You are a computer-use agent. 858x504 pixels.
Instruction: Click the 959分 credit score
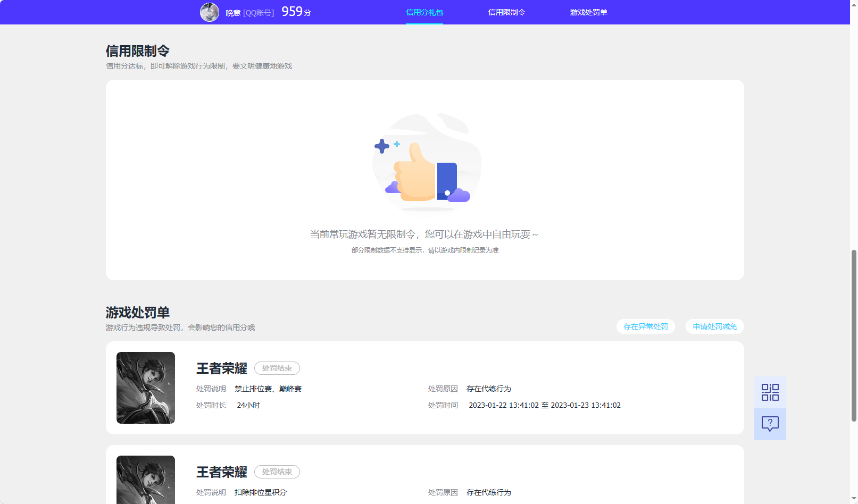click(296, 11)
